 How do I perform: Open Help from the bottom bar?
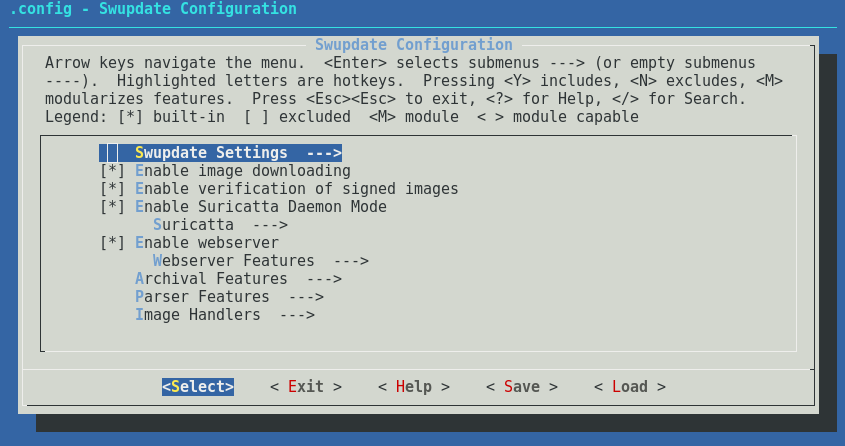point(414,387)
